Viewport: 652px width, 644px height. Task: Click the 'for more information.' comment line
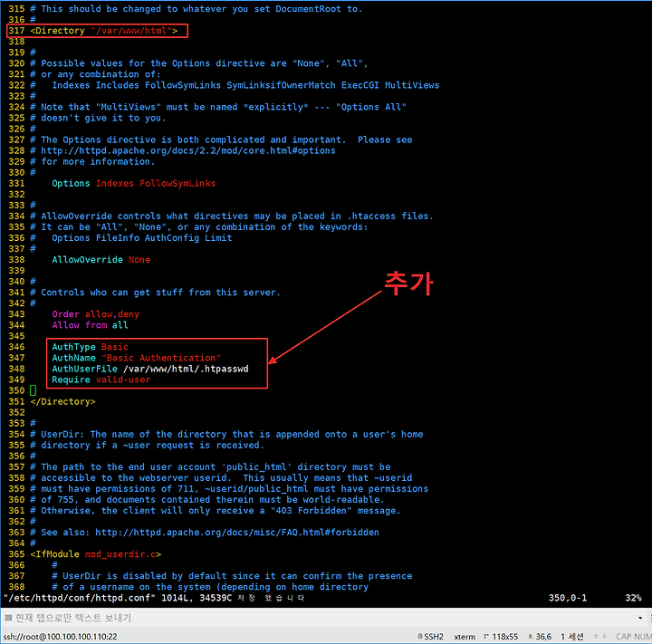click(92, 161)
